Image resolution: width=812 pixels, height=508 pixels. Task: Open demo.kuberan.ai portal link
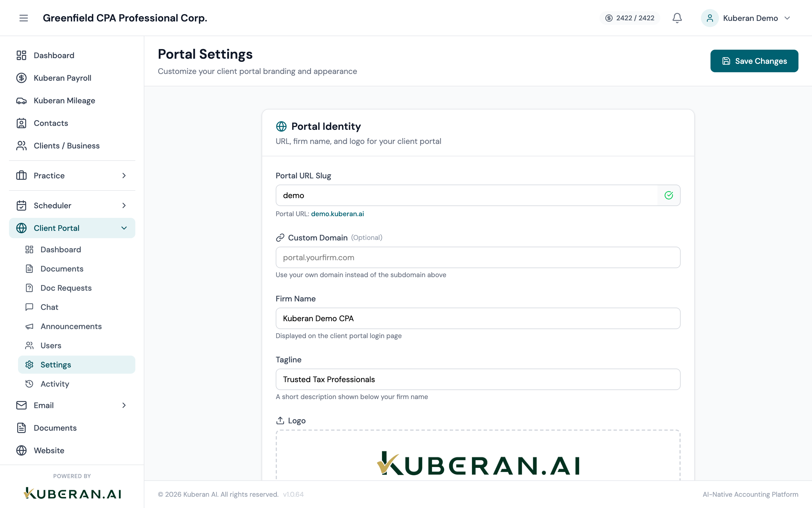click(337, 214)
